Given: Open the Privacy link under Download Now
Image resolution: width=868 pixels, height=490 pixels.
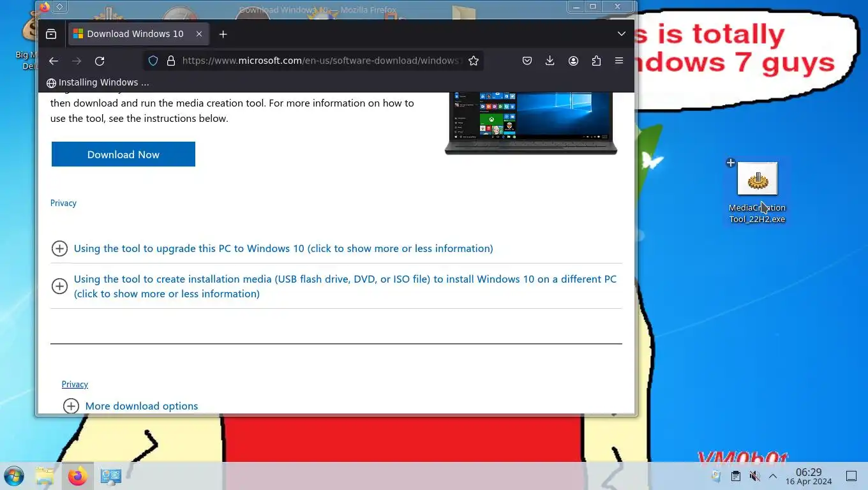Looking at the screenshot, I should (x=63, y=203).
